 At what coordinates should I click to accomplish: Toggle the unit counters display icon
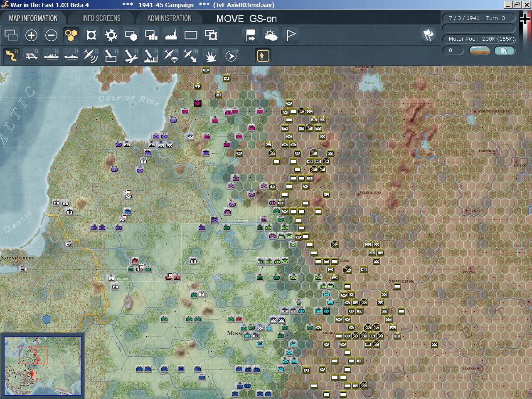pos(11,35)
